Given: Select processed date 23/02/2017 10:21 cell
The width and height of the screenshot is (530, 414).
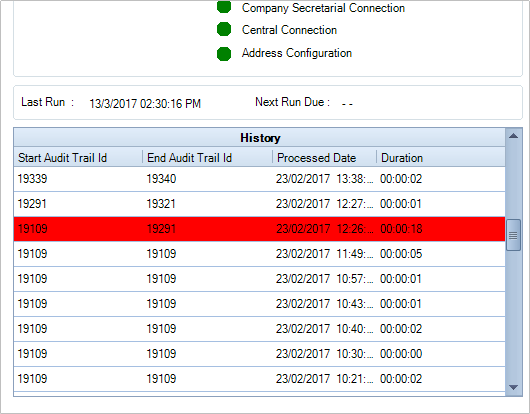Looking at the screenshot, I should coord(324,379).
